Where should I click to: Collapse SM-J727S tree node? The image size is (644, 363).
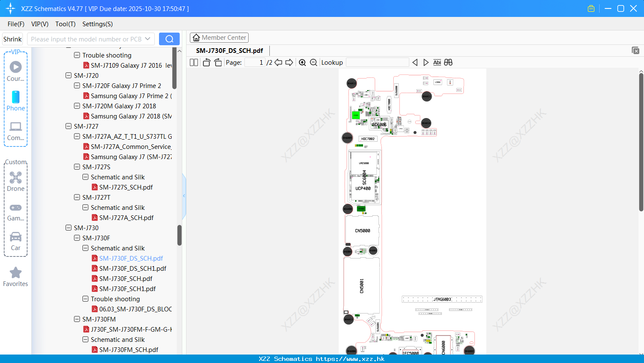coord(77,167)
